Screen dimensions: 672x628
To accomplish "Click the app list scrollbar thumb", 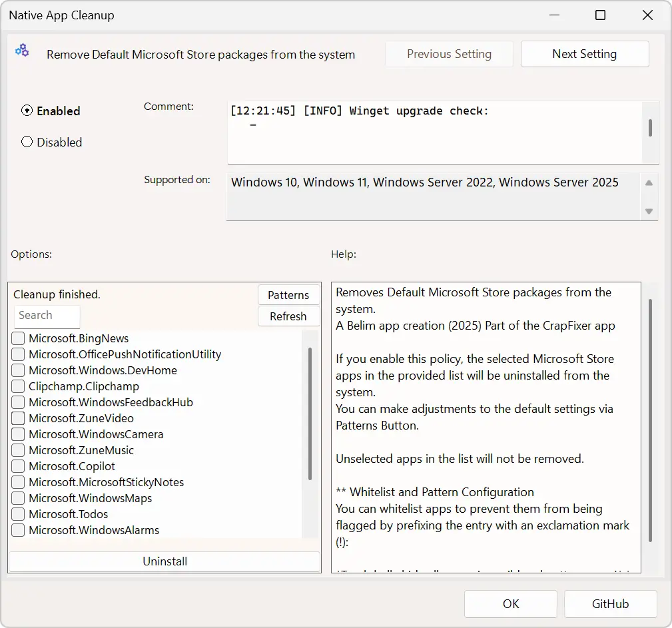I will [310, 414].
